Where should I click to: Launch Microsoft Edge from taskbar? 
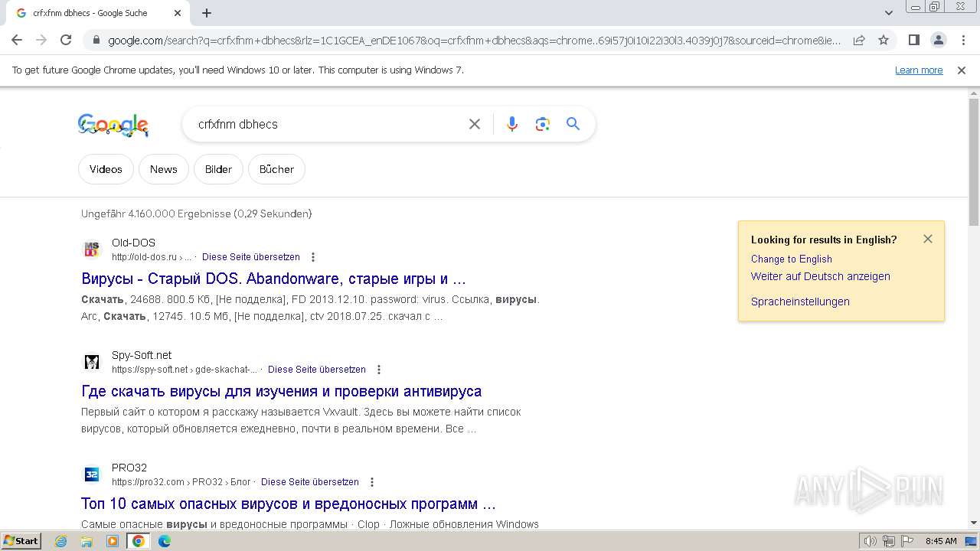[x=165, y=541]
